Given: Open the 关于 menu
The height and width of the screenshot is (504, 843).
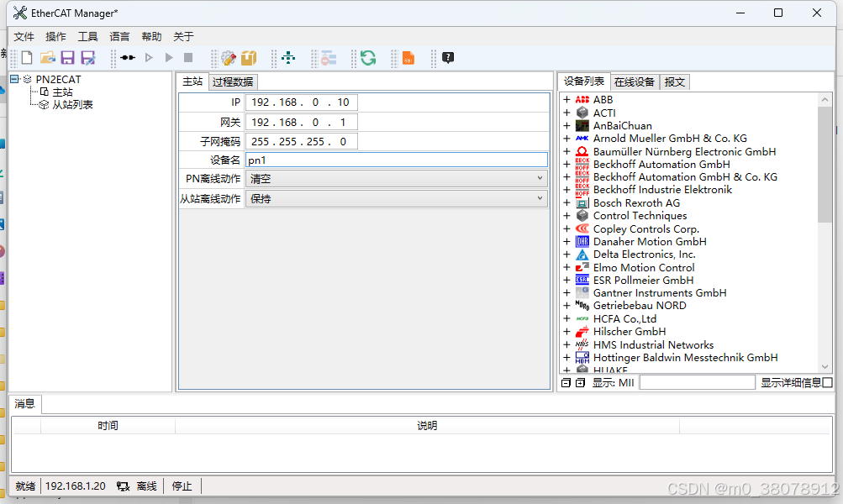Looking at the screenshot, I should [x=183, y=36].
